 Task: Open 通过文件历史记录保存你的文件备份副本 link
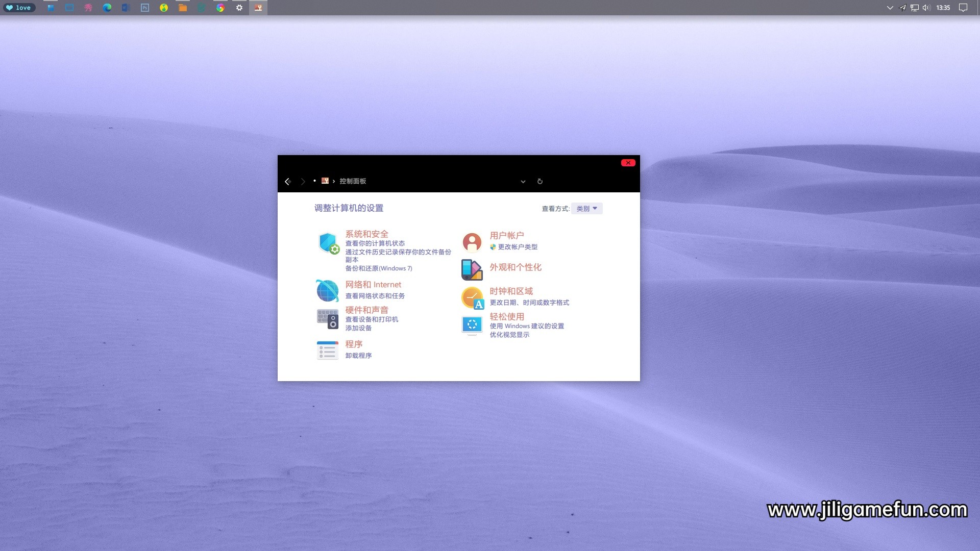coord(398,256)
